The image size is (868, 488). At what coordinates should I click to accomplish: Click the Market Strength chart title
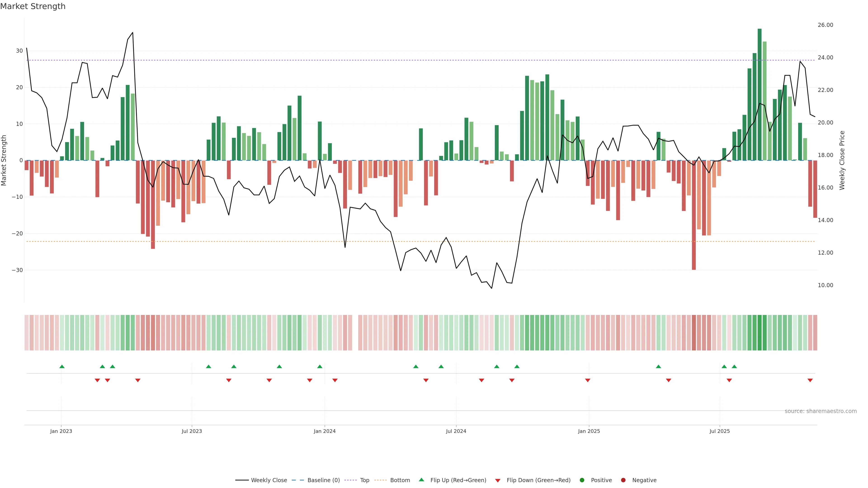click(x=33, y=6)
